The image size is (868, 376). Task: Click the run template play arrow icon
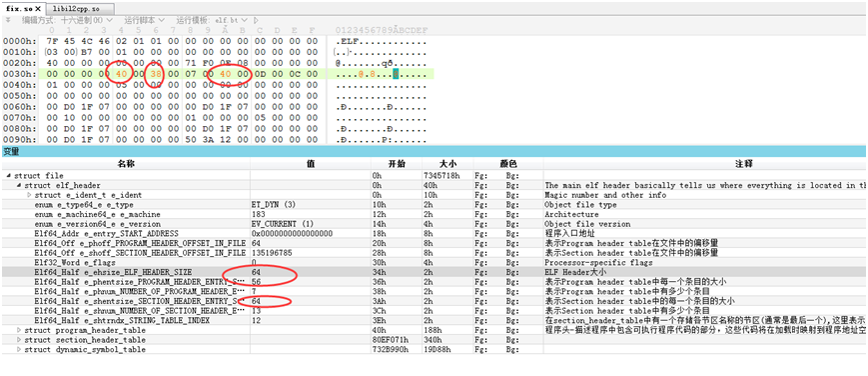click(x=256, y=20)
